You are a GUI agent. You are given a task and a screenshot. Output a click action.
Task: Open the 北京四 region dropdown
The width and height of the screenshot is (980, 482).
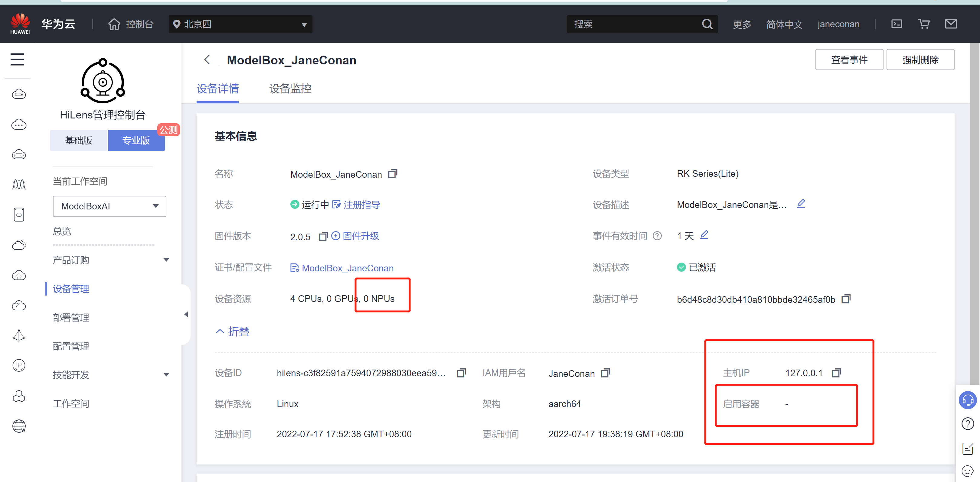coord(240,24)
